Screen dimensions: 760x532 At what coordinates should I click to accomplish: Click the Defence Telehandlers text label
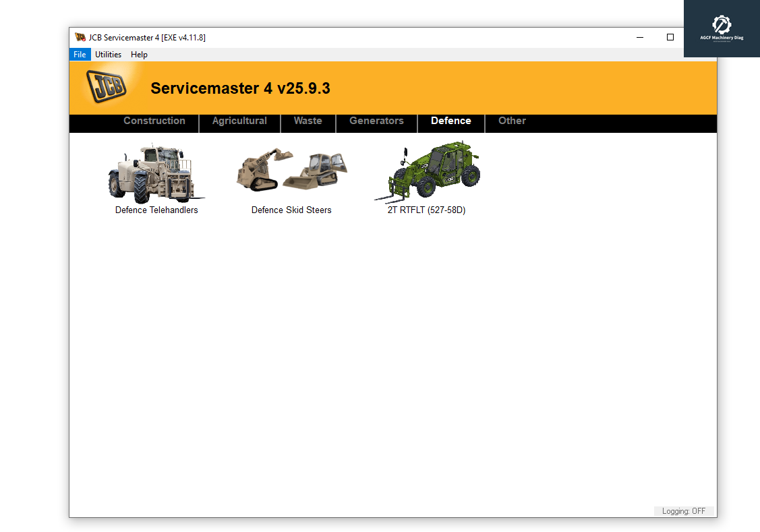[156, 210]
